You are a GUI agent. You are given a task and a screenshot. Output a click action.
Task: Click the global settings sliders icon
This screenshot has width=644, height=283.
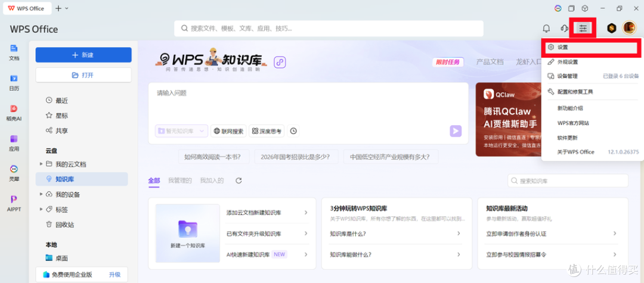click(x=583, y=29)
